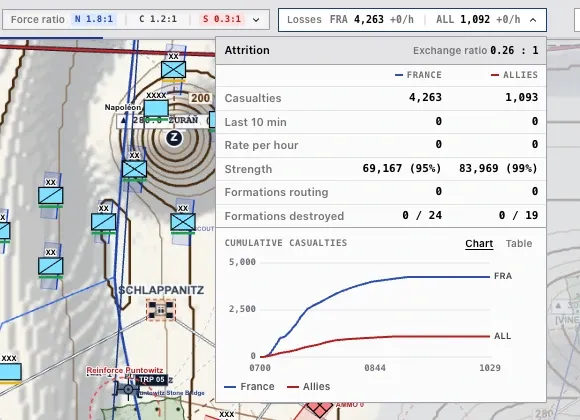580x420 pixels.
Task: Click the Zuran hill Z marker
Action: pyautogui.click(x=174, y=138)
